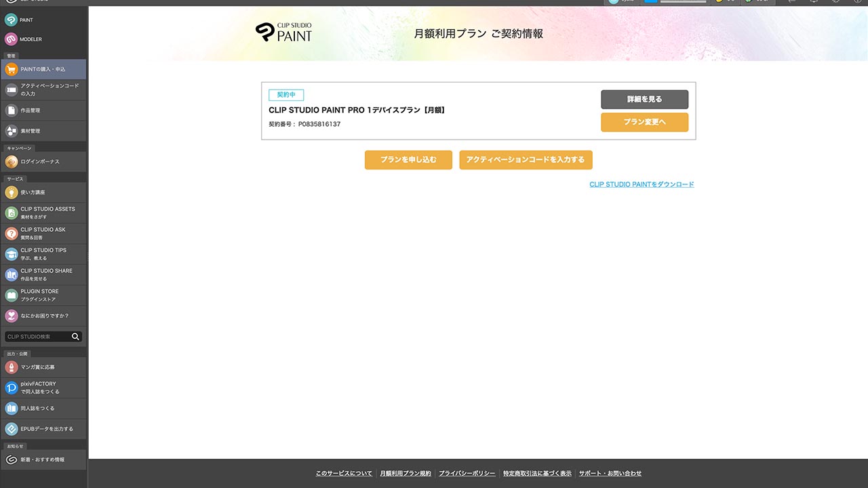This screenshot has height=488, width=868.
Task: Open 同人誌をつくる book item
Action: [x=43, y=408]
